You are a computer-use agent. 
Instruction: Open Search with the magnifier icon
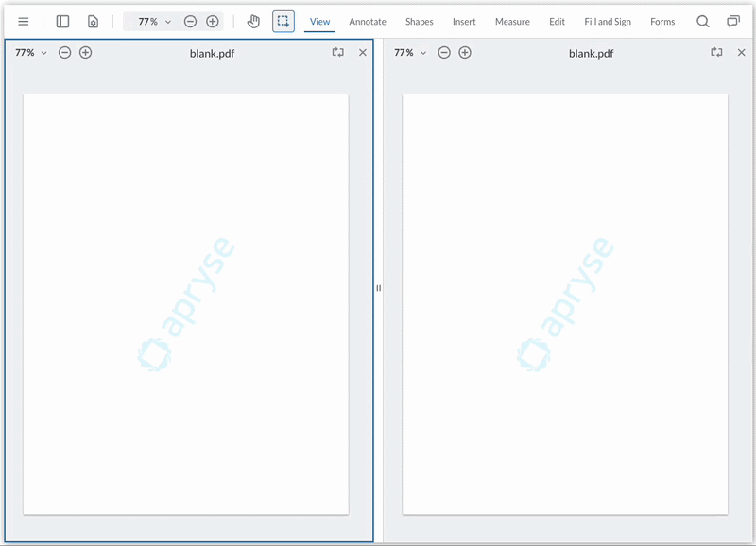pyautogui.click(x=704, y=21)
